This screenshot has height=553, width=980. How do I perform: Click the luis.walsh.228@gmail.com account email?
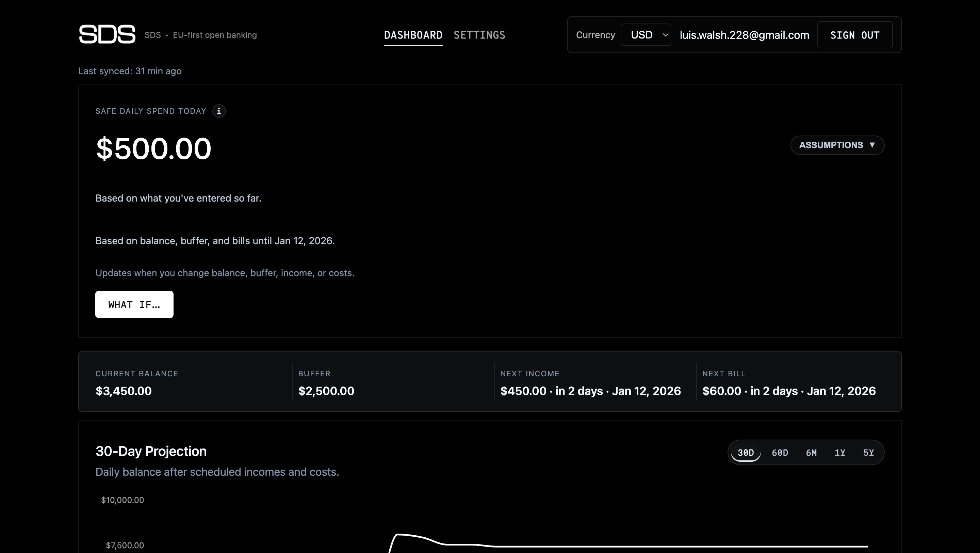coord(744,35)
